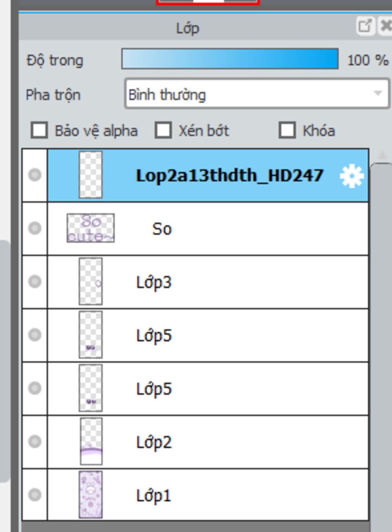Undock the Lớp panel with pop-out icon
Screen dimensions: 392x532
coord(365,26)
